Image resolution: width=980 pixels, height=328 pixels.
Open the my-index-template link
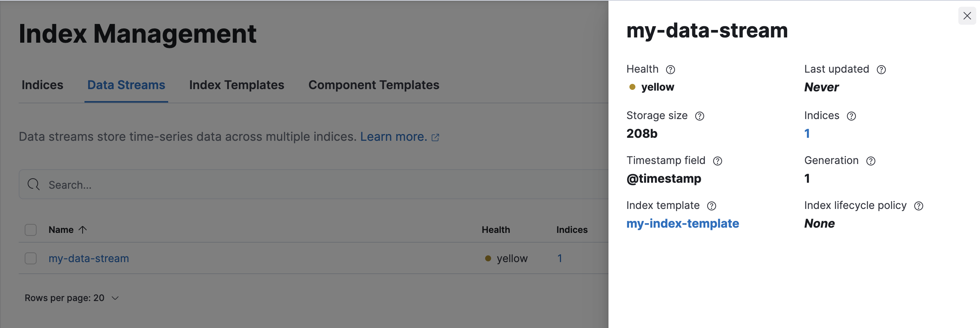point(682,224)
